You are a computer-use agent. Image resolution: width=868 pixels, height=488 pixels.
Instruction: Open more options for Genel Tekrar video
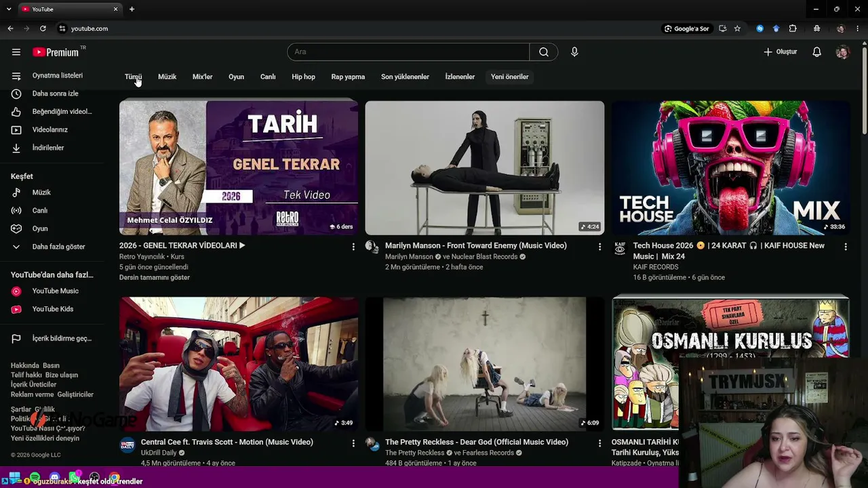click(353, 247)
